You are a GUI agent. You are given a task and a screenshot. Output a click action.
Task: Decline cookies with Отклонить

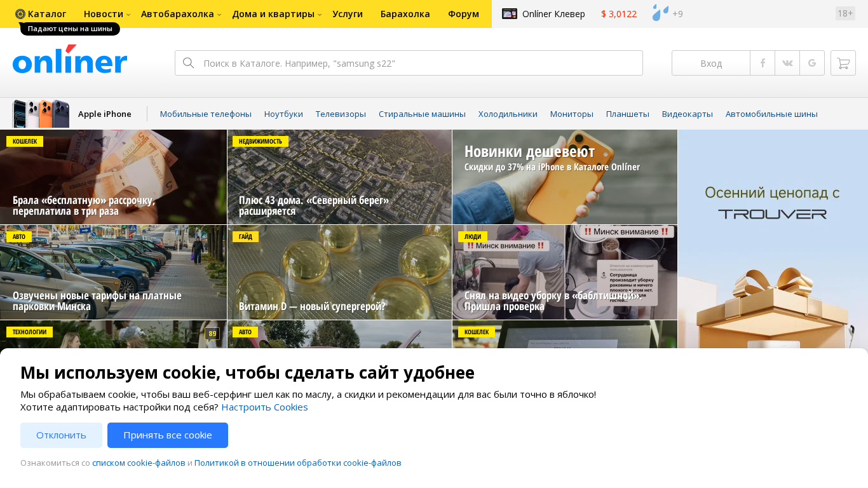[61, 435]
